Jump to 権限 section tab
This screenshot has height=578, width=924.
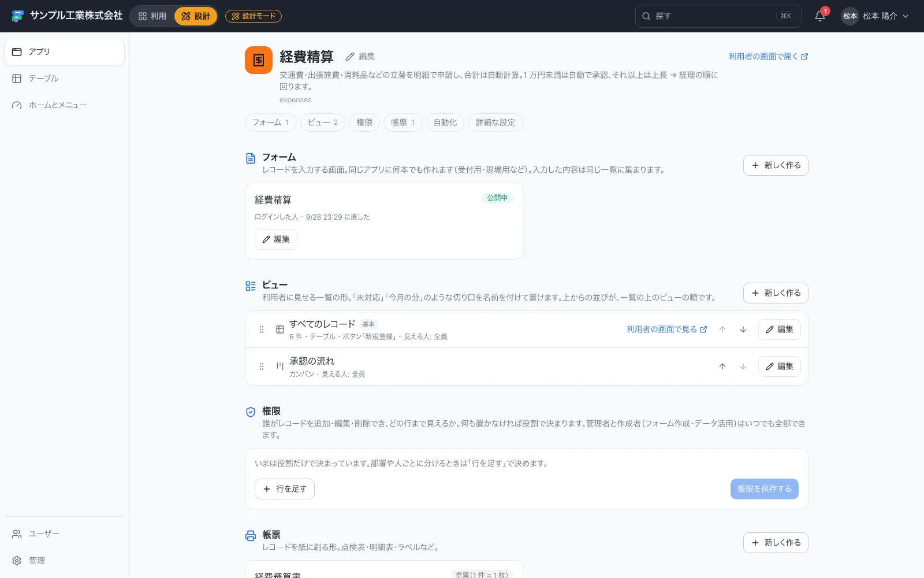tap(364, 123)
